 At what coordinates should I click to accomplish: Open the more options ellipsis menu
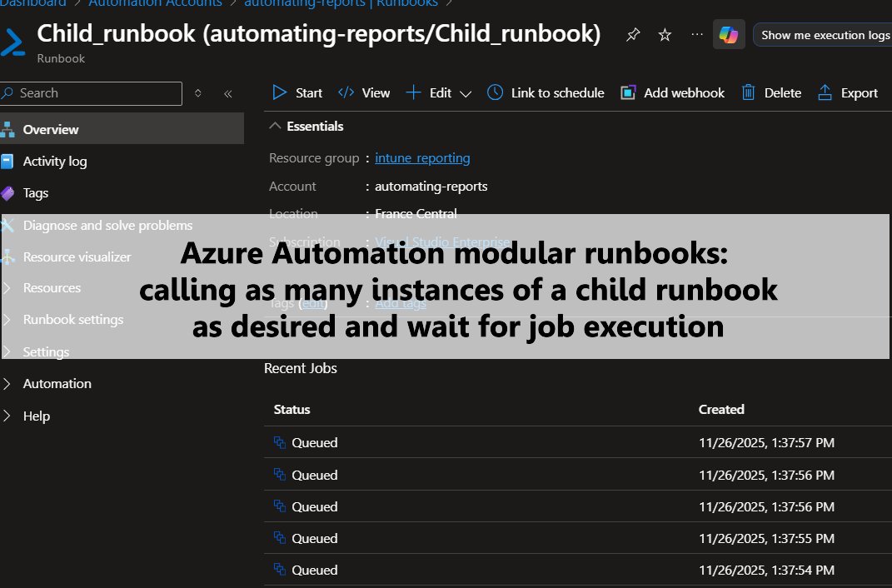[x=697, y=35]
